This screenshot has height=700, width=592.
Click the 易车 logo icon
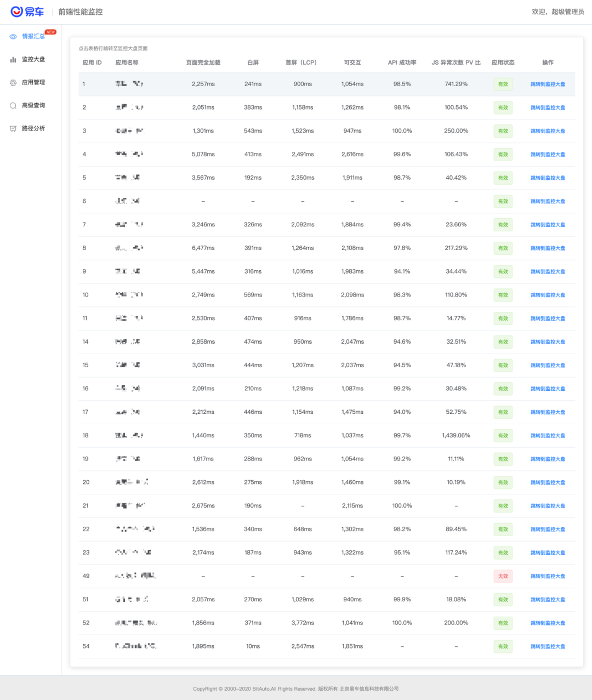pos(27,12)
